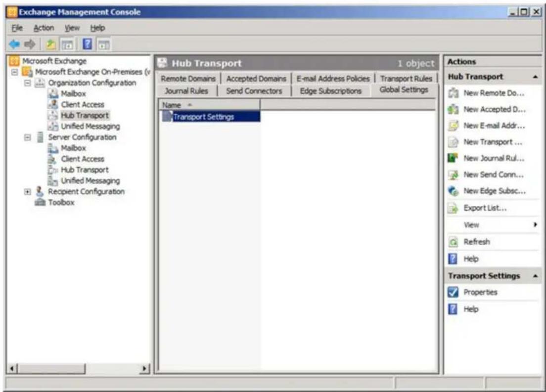The image size is (546, 392).
Task: Collapse the Server Configuration tree node
Action: 28,137
